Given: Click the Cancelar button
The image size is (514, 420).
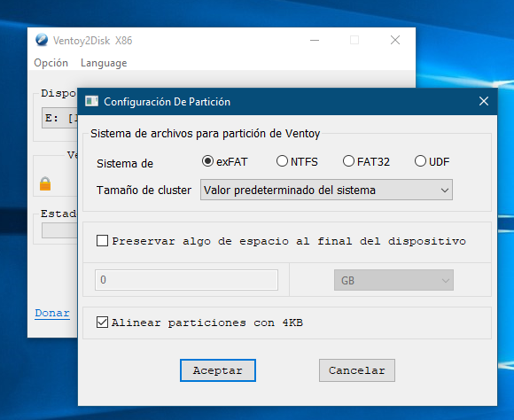Looking at the screenshot, I should pyautogui.click(x=356, y=370).
